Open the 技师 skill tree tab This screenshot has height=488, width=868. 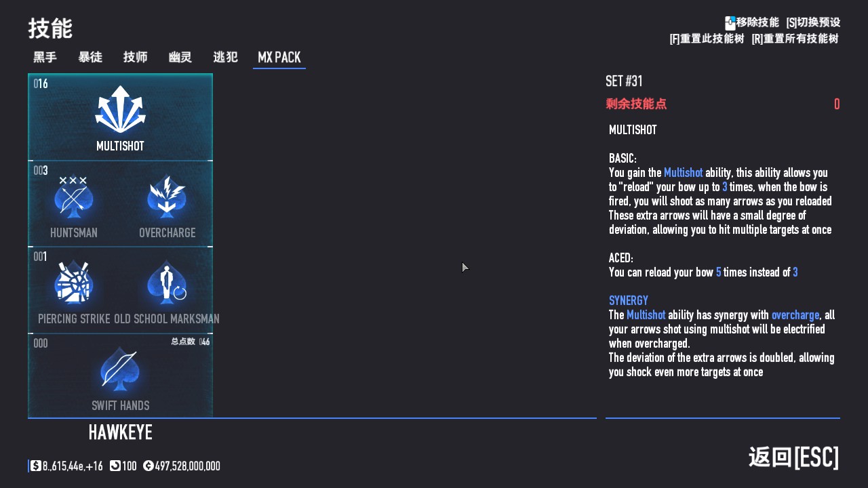(135, 57)
